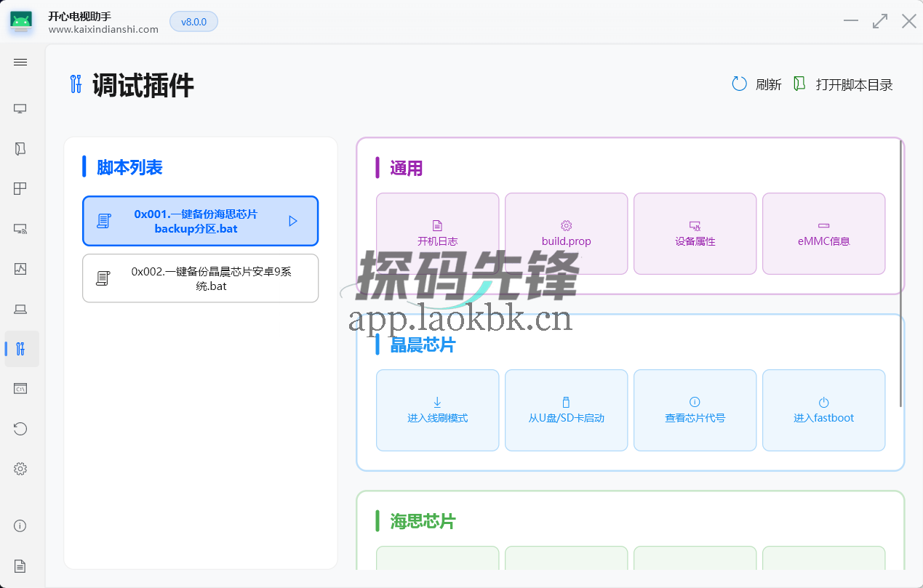
Task: Open the 开机日志 card
Action: 438,233
